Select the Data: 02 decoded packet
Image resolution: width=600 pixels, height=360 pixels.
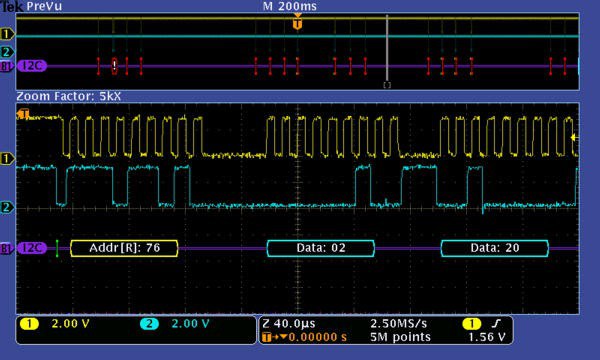(321, 248)
